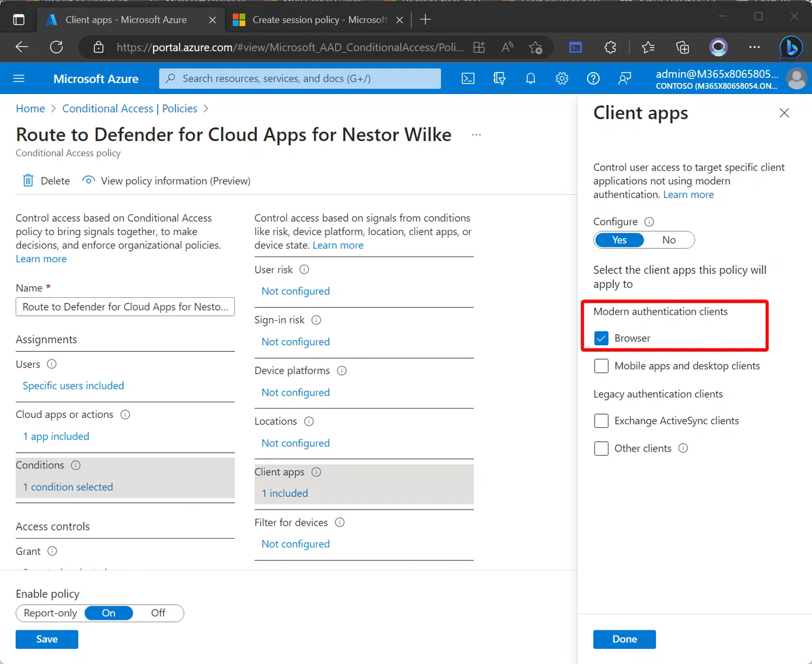The height and width of the screenshot is (664, 812).
Task: Check the Other clients checkbox
Action: click(x=601, y=449)
